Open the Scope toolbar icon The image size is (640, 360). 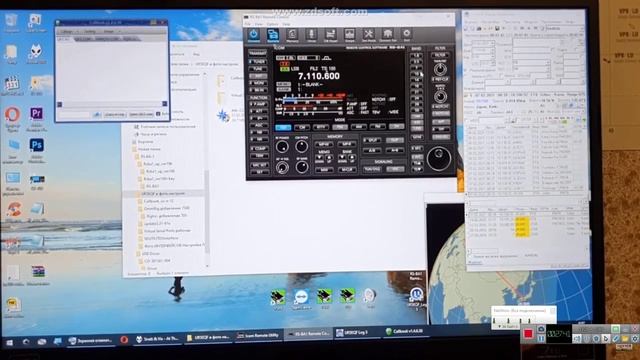click(349, 35)
